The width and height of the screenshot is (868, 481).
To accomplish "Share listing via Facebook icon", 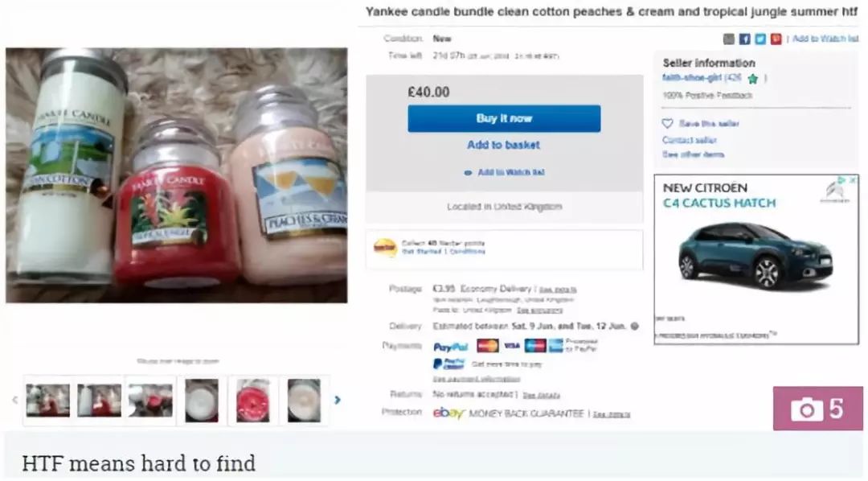I will 744,39.
